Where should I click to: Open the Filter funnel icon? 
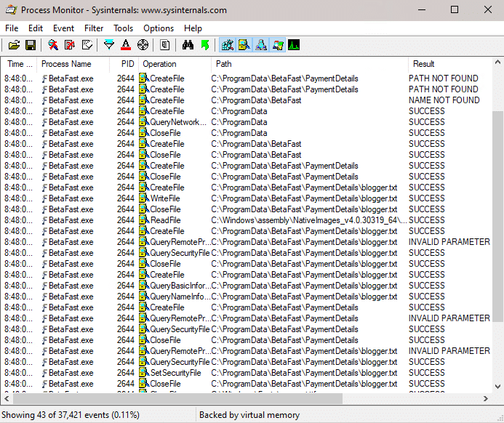[109, 45]
